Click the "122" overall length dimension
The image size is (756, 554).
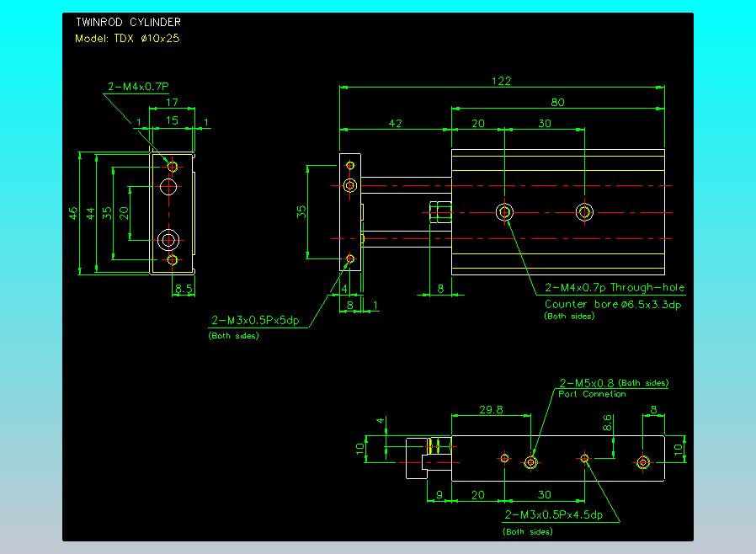click(x=501, y=81)
